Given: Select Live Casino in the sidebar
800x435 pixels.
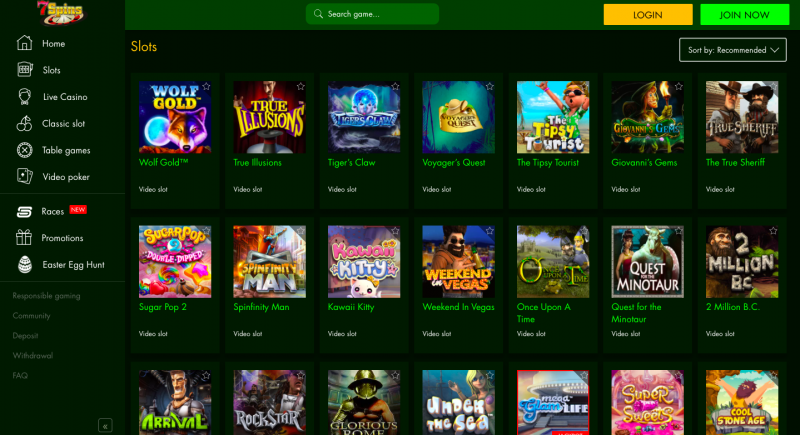Looking at the screenshot, I should coord(65,97).
